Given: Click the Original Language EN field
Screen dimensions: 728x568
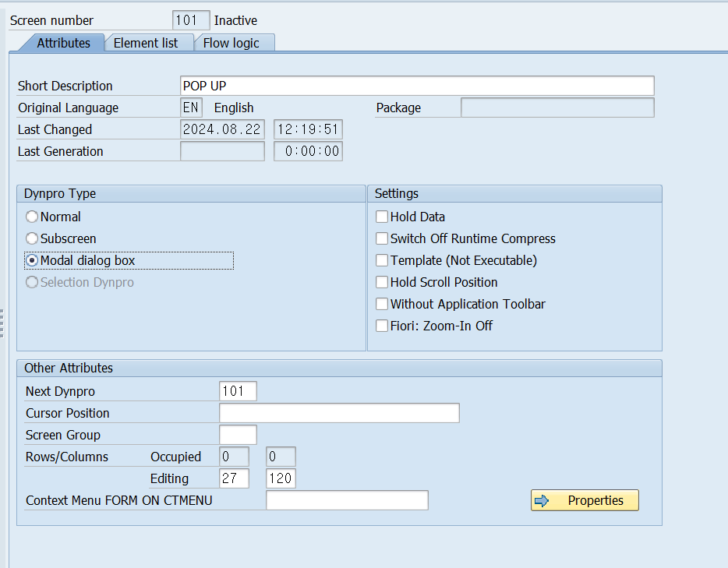Looking at the screenshot, I should click(x=191, y=108).
